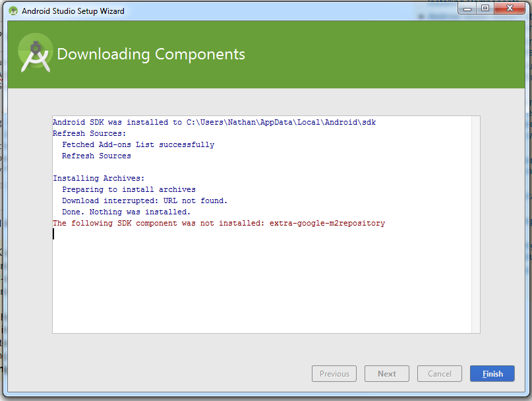
Task: Close the Setup Wizard window
Action: tap(510, 9)
